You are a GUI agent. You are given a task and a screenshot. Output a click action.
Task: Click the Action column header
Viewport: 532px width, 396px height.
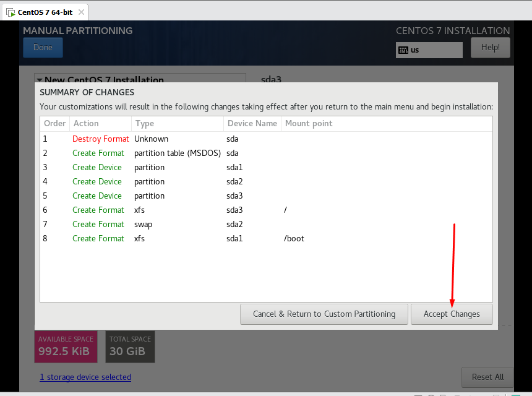coord(100,124)
